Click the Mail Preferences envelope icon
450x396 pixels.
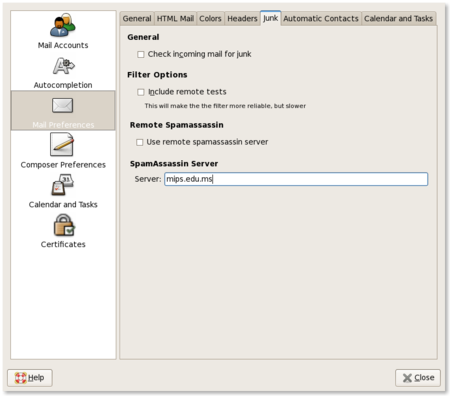(x=62, y=105)
